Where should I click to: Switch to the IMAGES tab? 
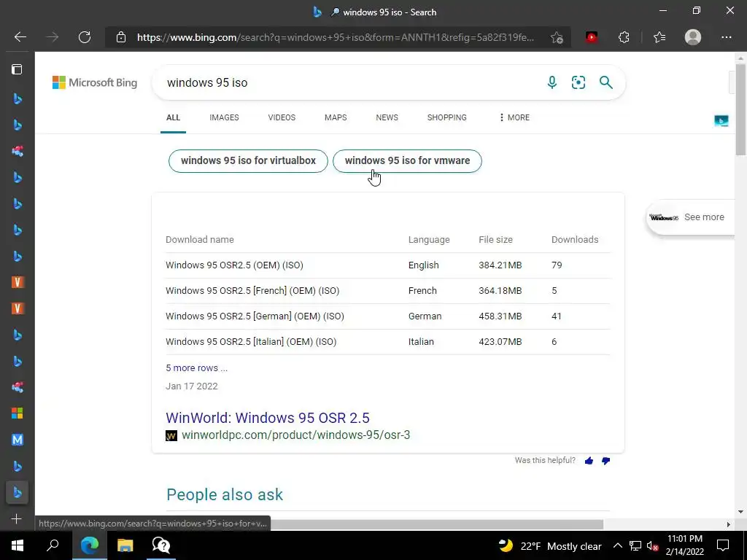tap(224, 117)
